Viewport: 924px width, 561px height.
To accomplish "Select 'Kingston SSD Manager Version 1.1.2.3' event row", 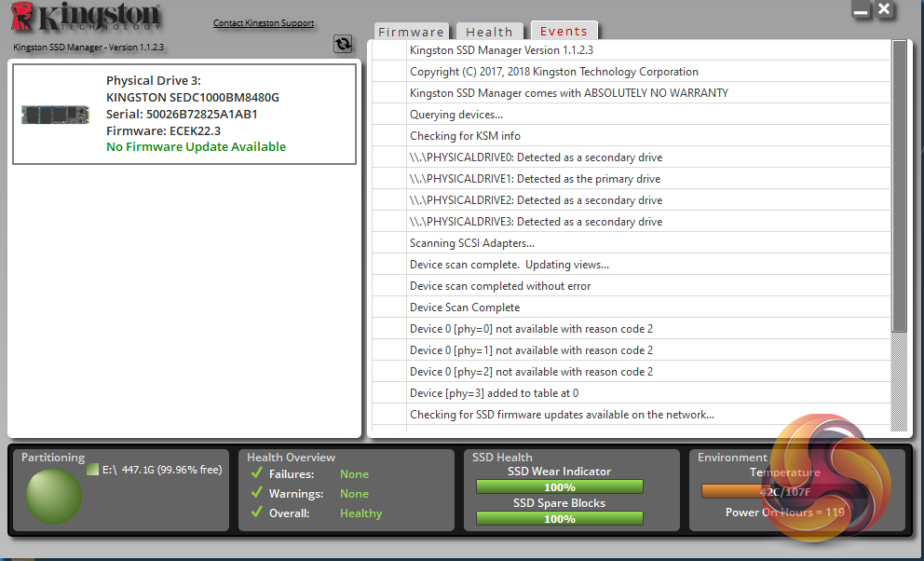I will click(632, 50).
